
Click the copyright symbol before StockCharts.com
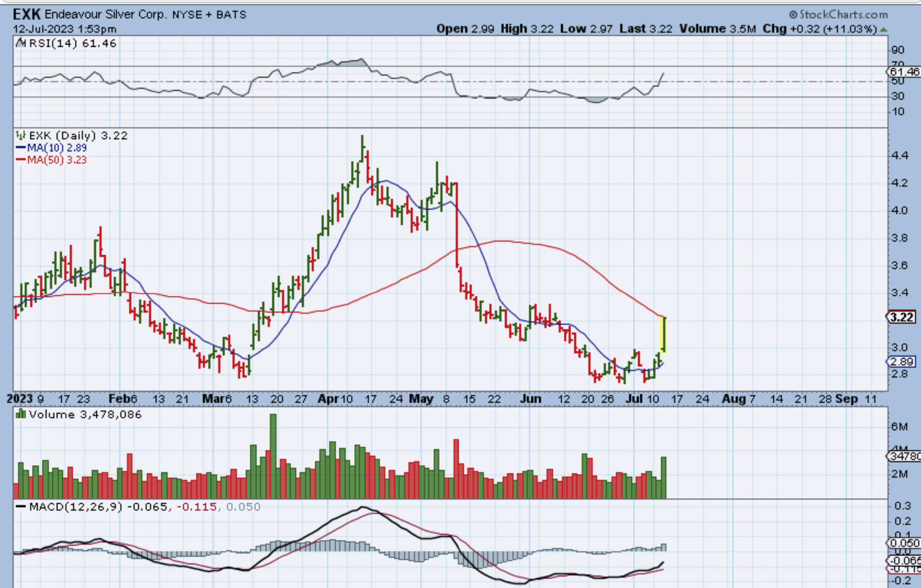[x=793, y=15]
